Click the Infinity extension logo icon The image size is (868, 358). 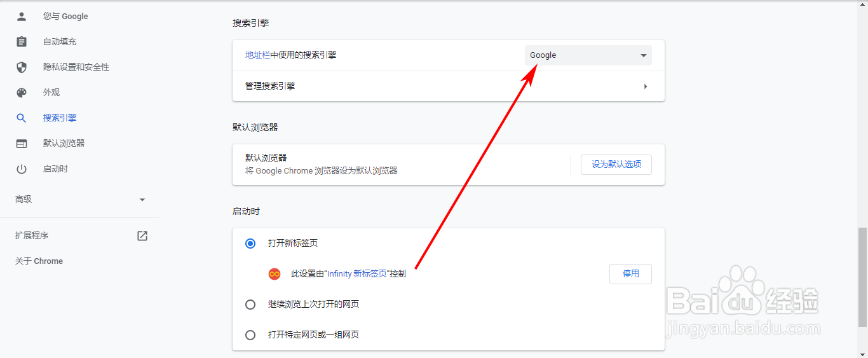(275, 274)
